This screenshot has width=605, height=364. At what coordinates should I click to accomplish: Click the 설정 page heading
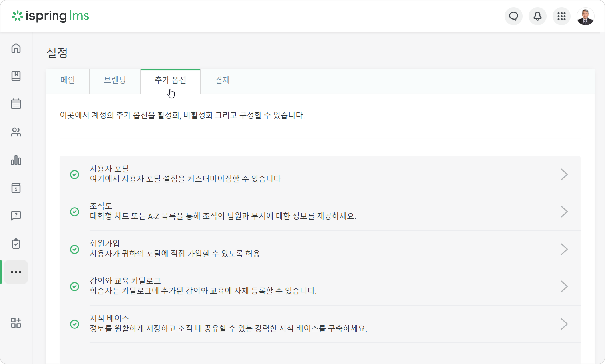pyautogui.click(x=57, y=52)
